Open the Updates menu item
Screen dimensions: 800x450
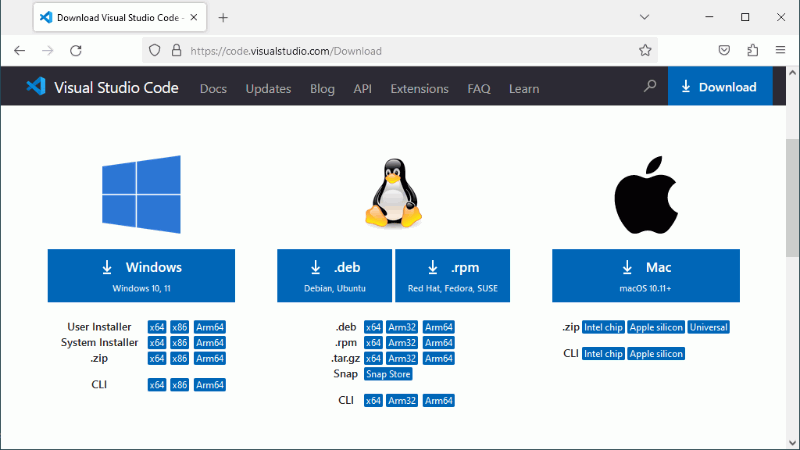268,89
